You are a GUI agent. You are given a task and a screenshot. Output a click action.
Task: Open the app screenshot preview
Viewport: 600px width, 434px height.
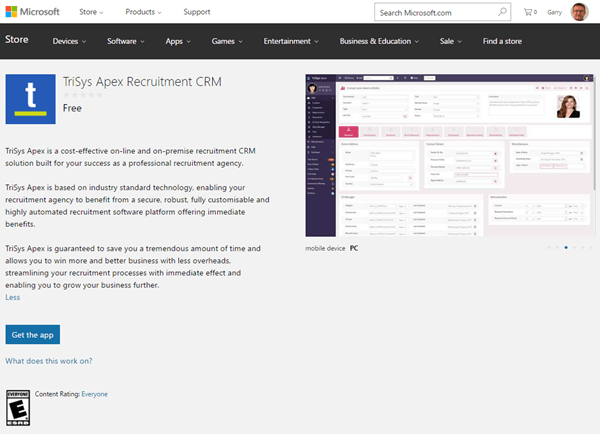(x=449, y=155)
